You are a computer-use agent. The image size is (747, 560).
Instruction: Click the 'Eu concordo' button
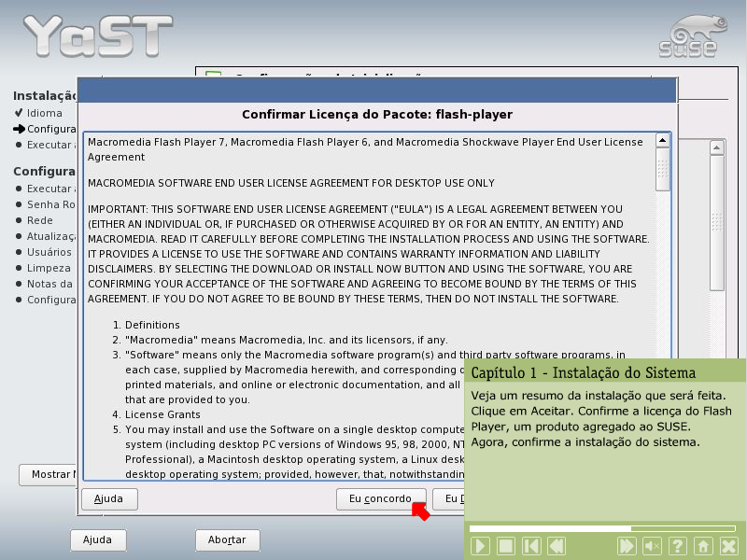tap(380, 499)
